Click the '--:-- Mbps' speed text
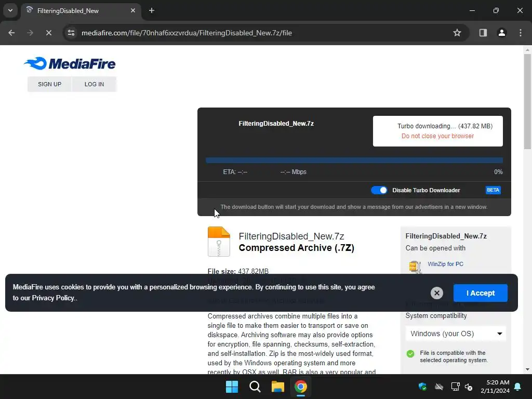 (294, 172)
